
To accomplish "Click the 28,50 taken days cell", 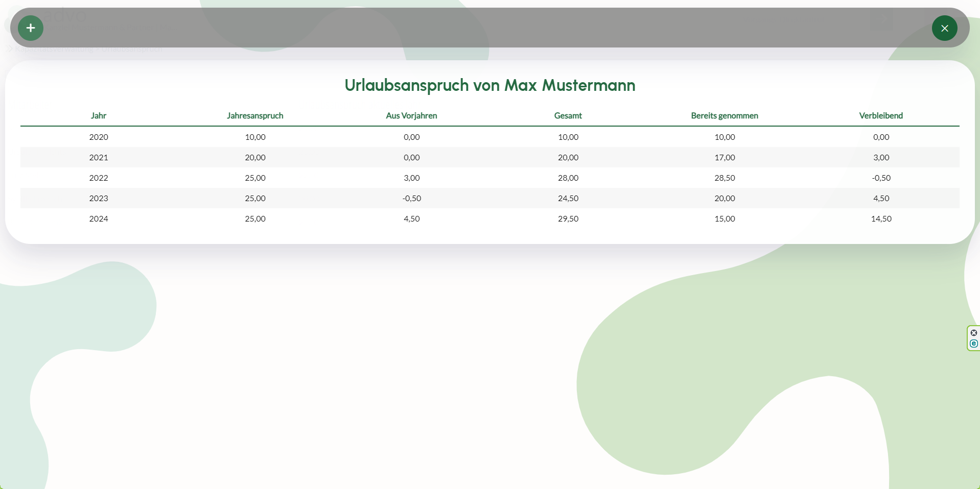I will click(725, 178).
